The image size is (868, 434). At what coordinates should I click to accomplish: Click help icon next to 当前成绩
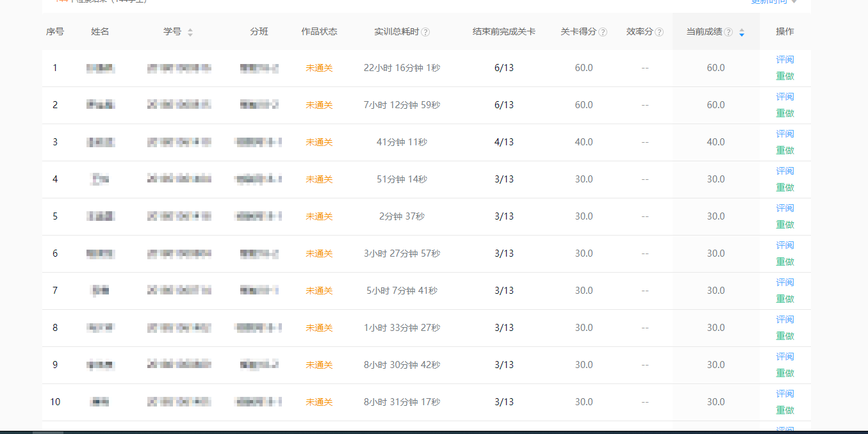pyautogui.click(x=728, y=32)
